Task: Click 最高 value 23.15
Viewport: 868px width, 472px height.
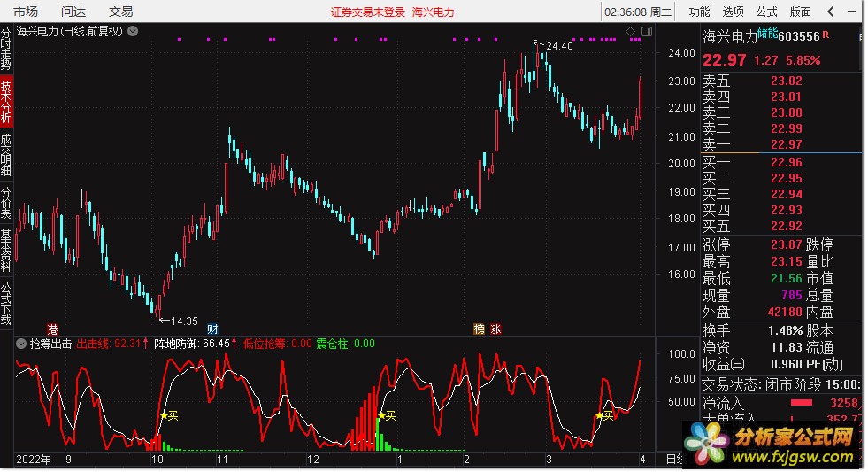Action: coord(786,261)
